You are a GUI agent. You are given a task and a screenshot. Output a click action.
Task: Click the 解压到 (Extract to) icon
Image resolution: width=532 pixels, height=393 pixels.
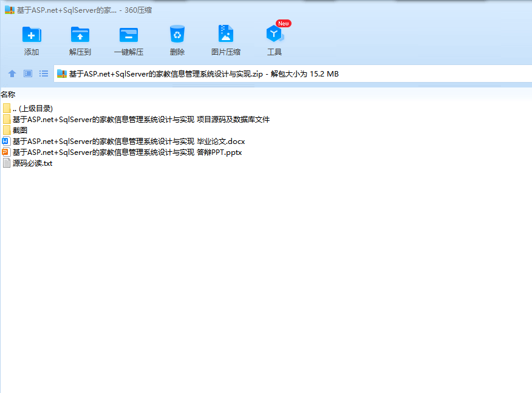click(80, 35)
